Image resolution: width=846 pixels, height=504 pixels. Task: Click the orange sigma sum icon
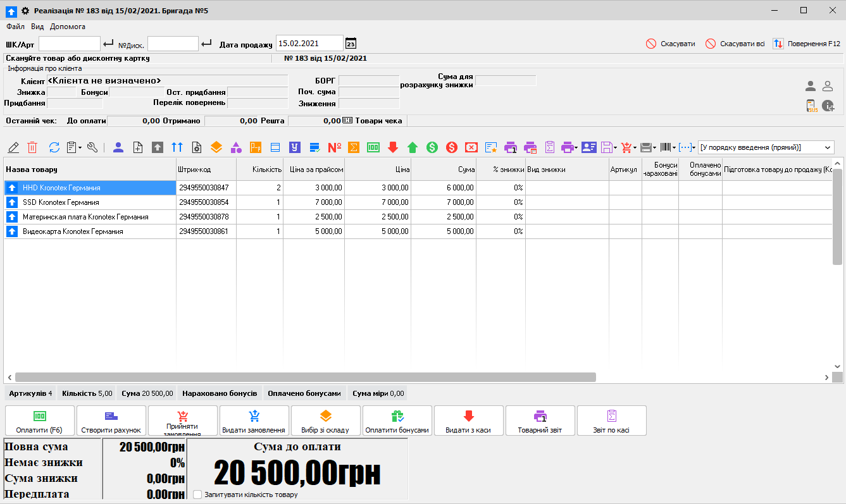[354, 147]
